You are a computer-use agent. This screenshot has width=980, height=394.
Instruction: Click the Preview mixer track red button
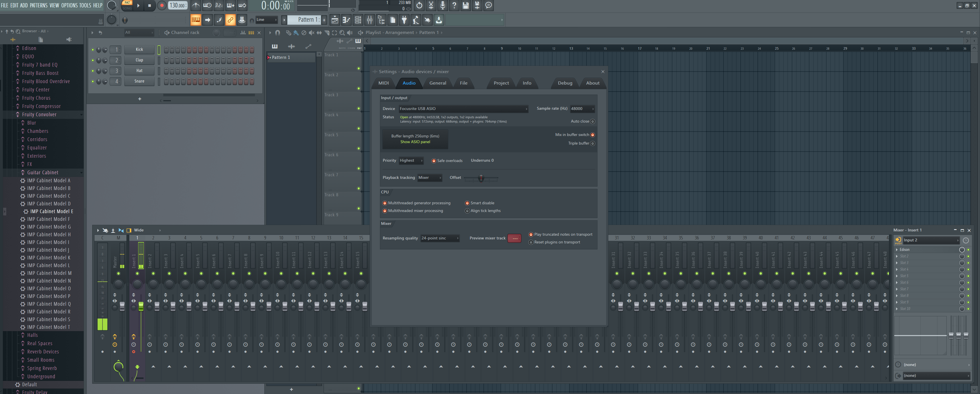(x=514, y=238)
